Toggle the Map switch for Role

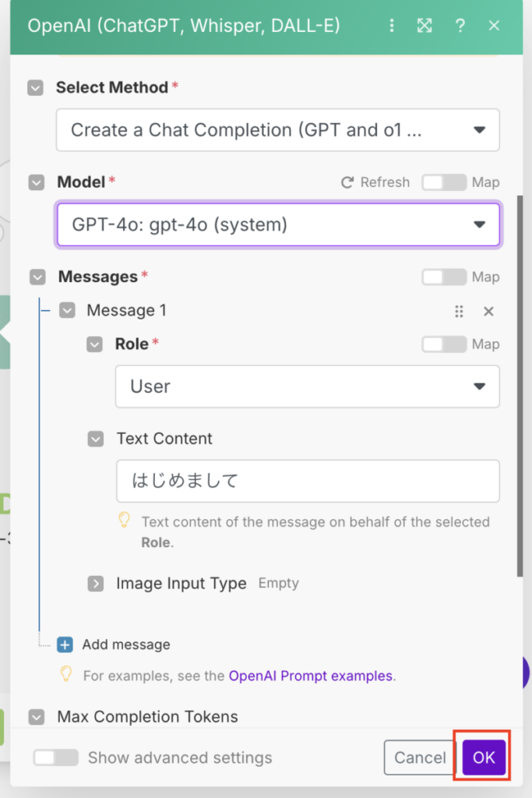coord(443,344)
